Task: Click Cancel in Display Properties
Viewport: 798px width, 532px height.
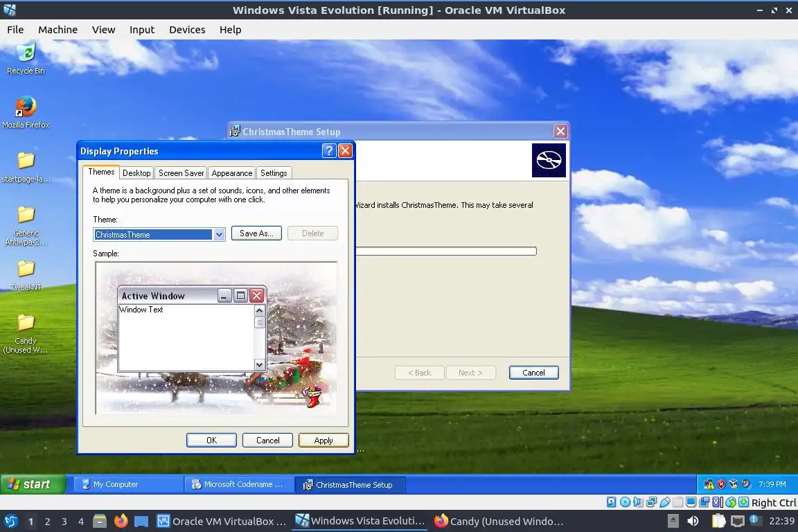Action: point(267,441)
